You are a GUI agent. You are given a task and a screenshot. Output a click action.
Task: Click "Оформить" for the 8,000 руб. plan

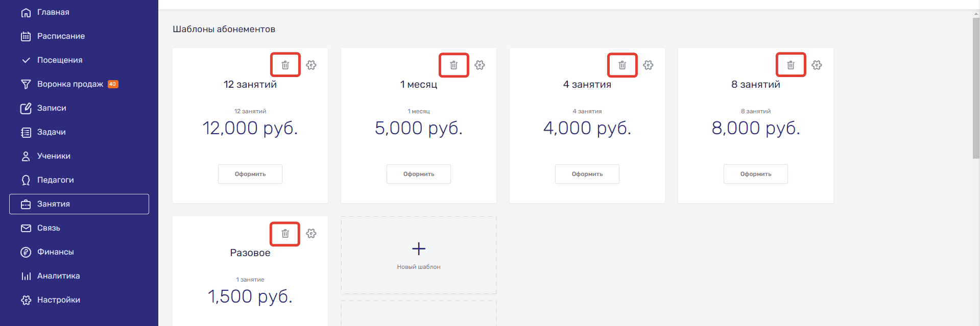coord(756,174)
